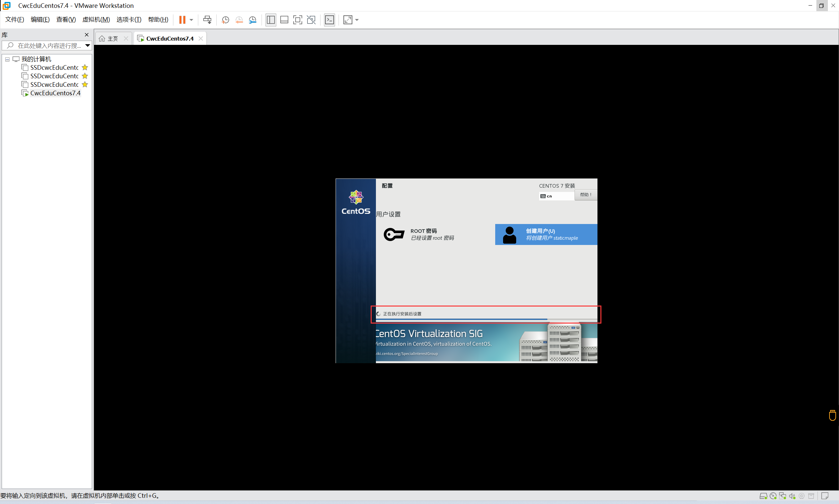
Task: Switch to the 主页 tab
Action: pos(112,38)
